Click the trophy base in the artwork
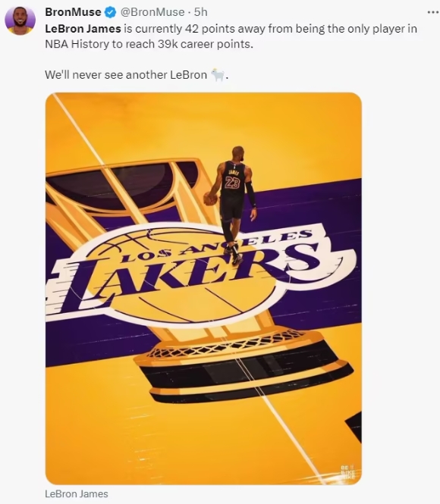The width and height of the screenshot is (440, 504). click(244, 366)
